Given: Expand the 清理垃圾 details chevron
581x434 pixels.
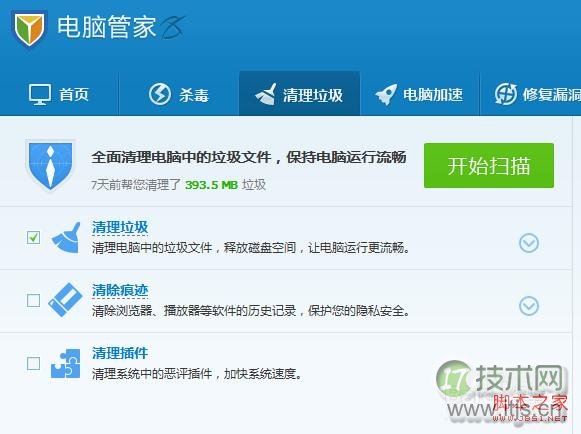Looking at the screenshot, I should point(529,243).
